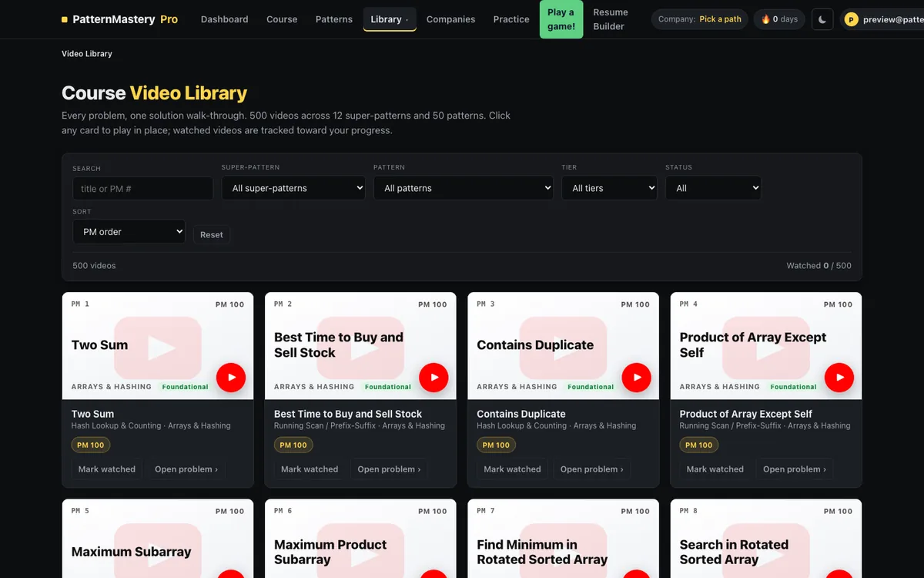Click the PM 100 badge under Two Sum

[x=91, y=445]
